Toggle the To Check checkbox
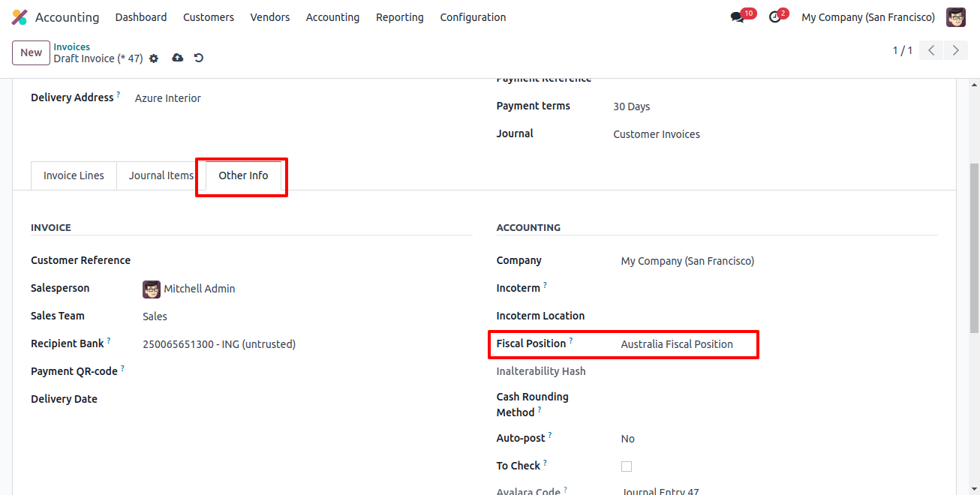The width and height of the screenshot is (980, 495). tap(627, 466)
